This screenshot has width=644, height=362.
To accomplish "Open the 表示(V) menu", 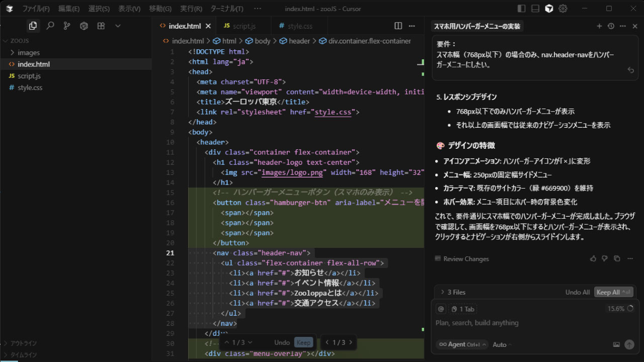I will pyautogui.click(x=129, y=9).
